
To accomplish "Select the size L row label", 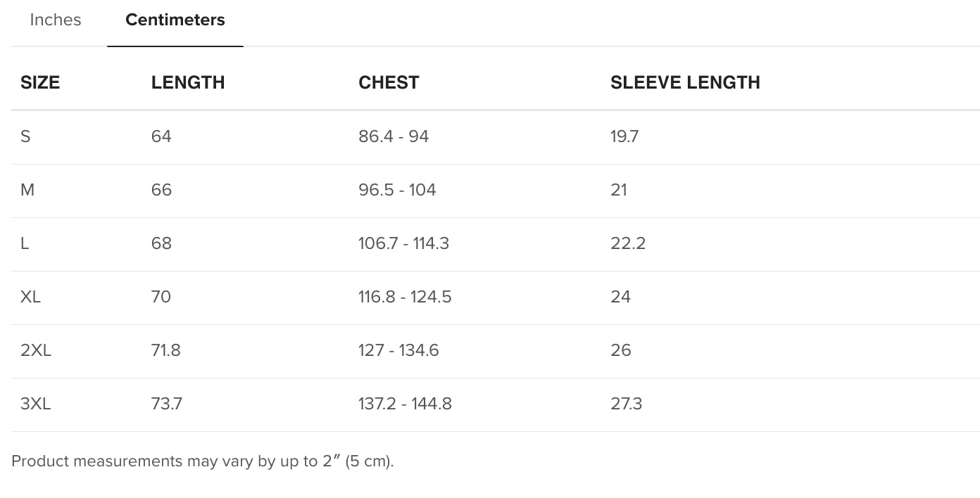I will pyautogui.click(x=25, y=243).
